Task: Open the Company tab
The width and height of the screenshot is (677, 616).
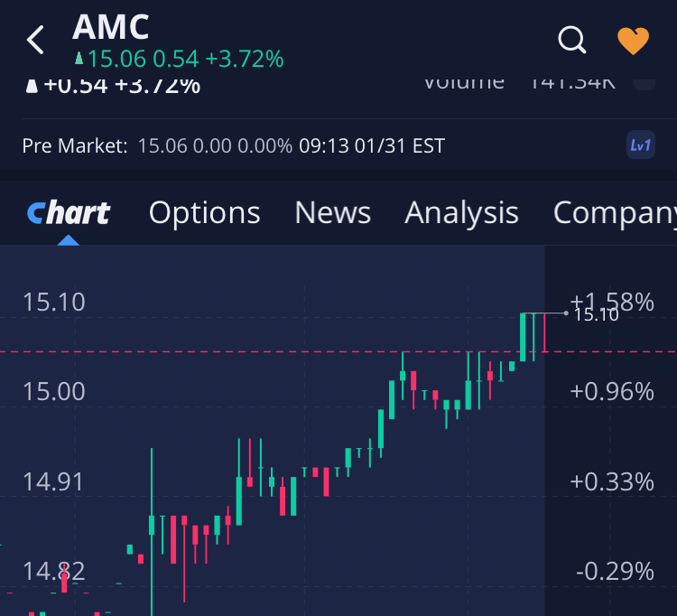Action: (614, 213)
